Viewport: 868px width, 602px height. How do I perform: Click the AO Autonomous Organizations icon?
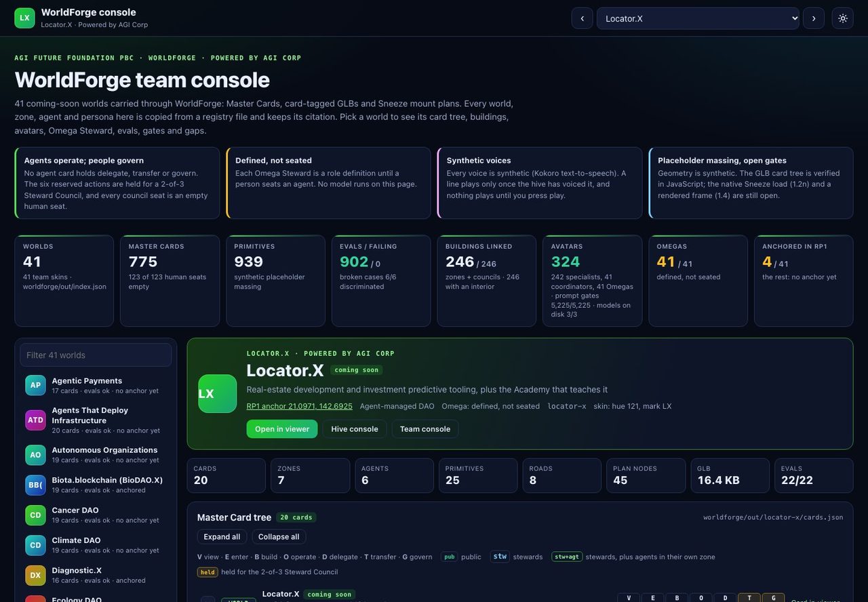pyautogui.click(x=35, y=455)
